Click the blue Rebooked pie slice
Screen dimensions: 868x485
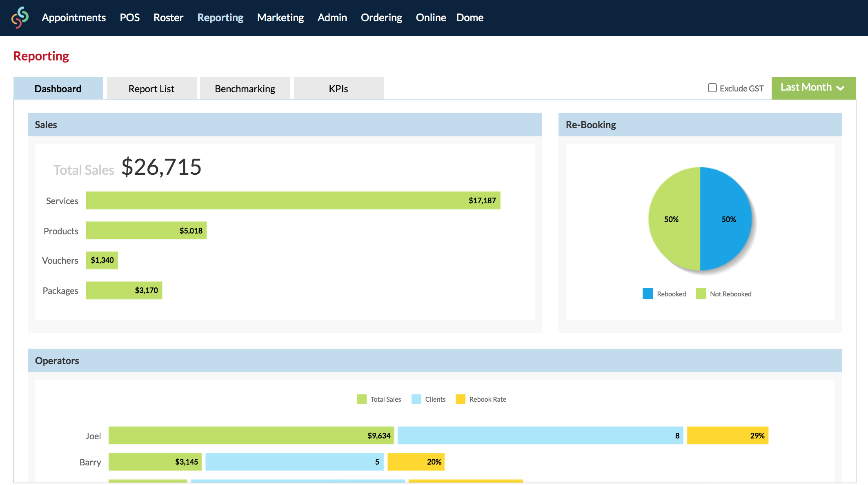click(727, 219)
